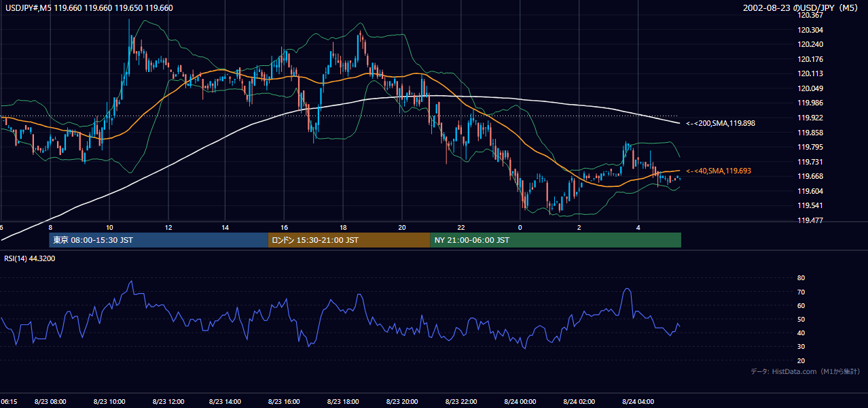Click the RSI scale value 70

(801, 292)
